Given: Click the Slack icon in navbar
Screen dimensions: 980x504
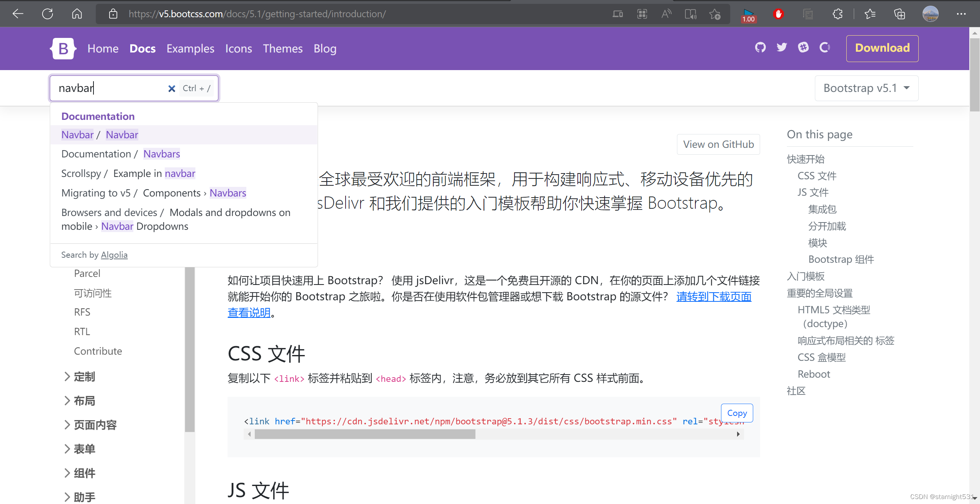Looking at the screenshot, I should (x=803, y=47).
